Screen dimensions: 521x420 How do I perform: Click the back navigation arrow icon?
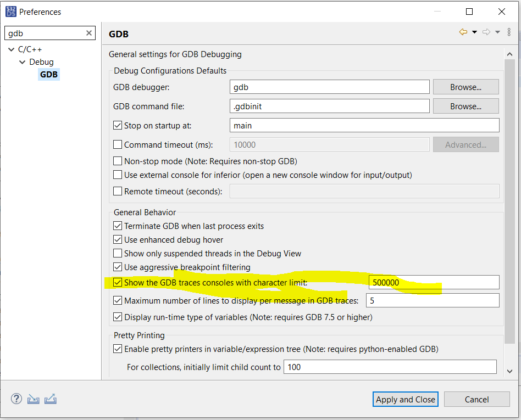(464, 31)
